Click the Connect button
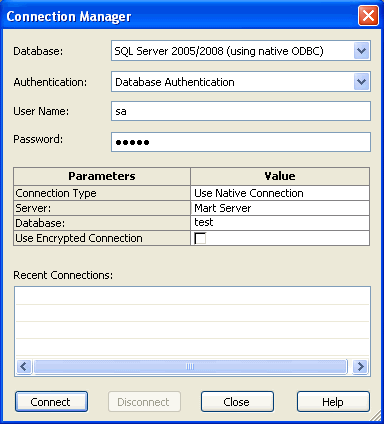Viewport: 384px width, 424px height. tap(51, 402)
